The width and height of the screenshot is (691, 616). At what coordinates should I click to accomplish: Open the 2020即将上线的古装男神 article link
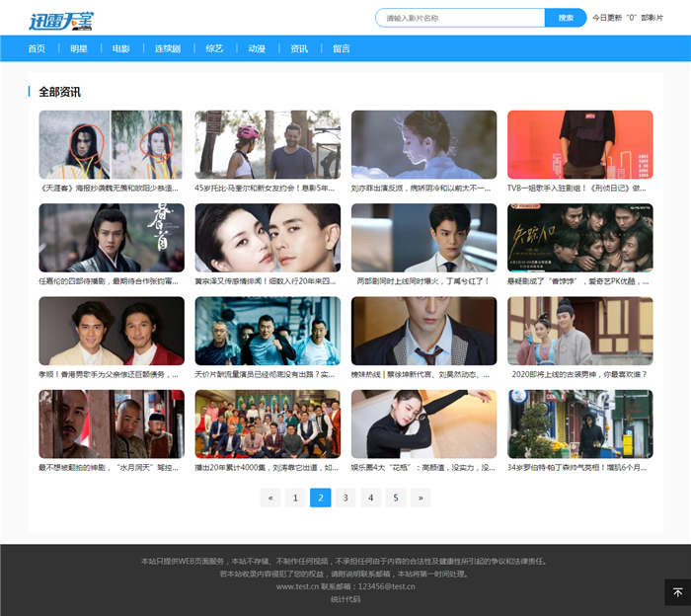click(578, 374)
